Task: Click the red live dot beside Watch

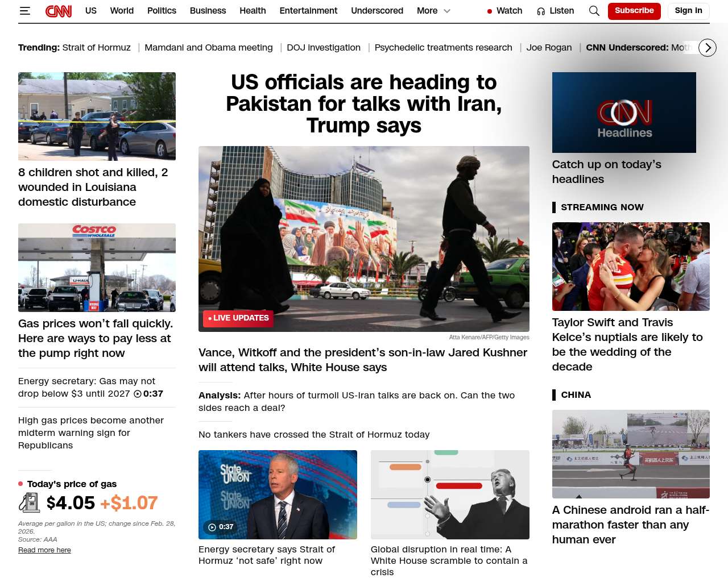Action: point(489,11)
